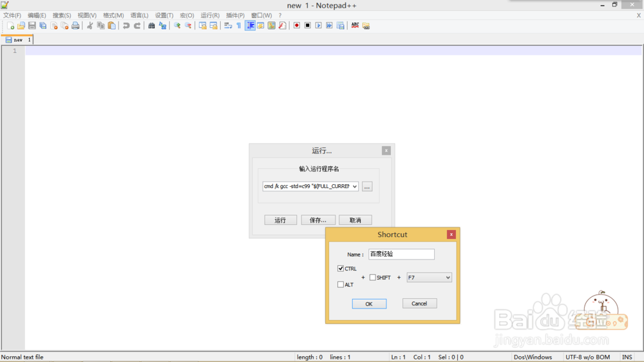This screenshot has width=644, height=362.
Task: Click the Zoom In icon
Action: [x=177, y=26]
